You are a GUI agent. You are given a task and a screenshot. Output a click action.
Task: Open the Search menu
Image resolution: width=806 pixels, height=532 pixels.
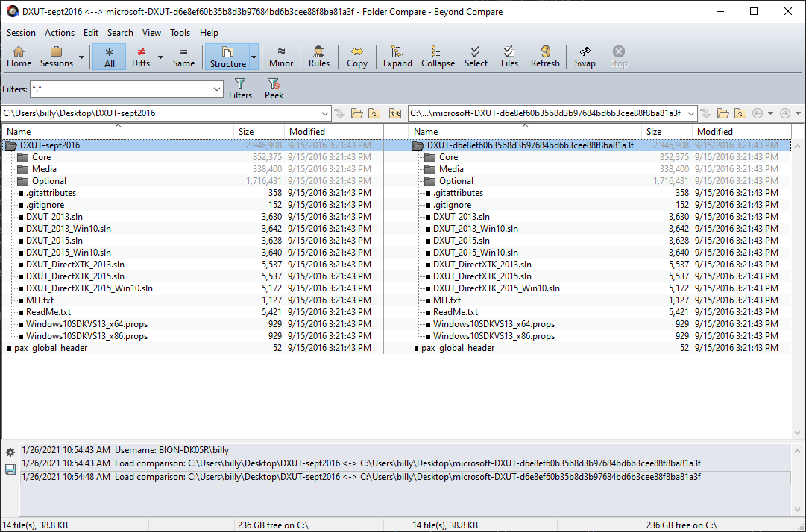(120, 32)
